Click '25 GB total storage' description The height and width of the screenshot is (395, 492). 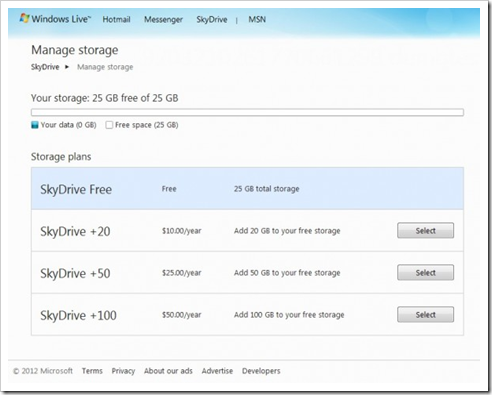click(x=267, y=189)
